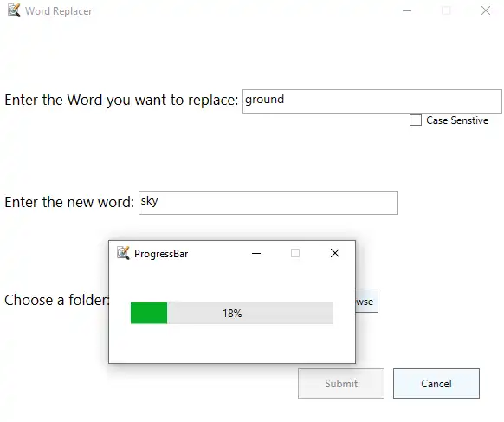Screen dimensions: 504x422
Task: Click the 18% green progress bar
Action: 232,313
